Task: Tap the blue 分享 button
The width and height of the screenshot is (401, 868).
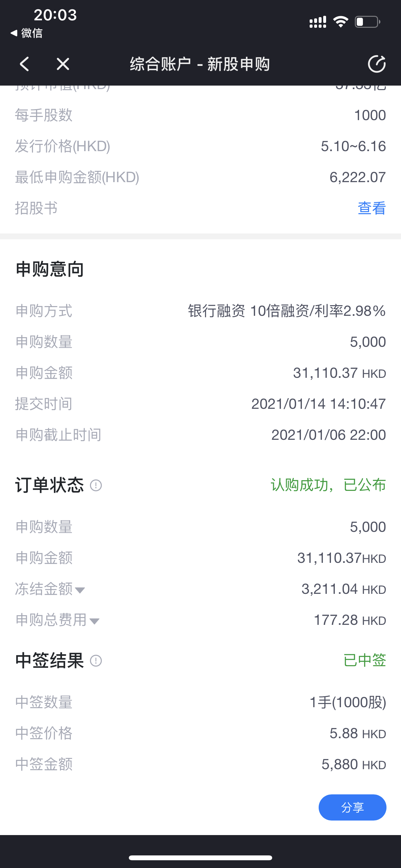Action: pos(353,807)
